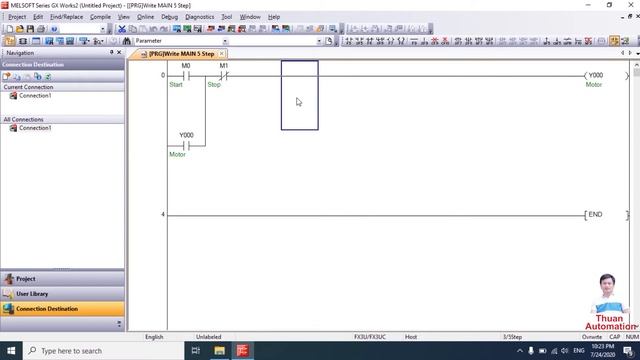Click the binoculars Find icon
The height and width of the screenshot is (360, 640).
pos(127,41)
